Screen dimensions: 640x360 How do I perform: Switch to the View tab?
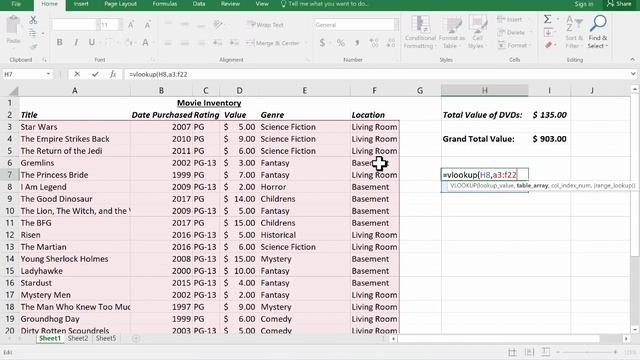[x=262, y=4]
